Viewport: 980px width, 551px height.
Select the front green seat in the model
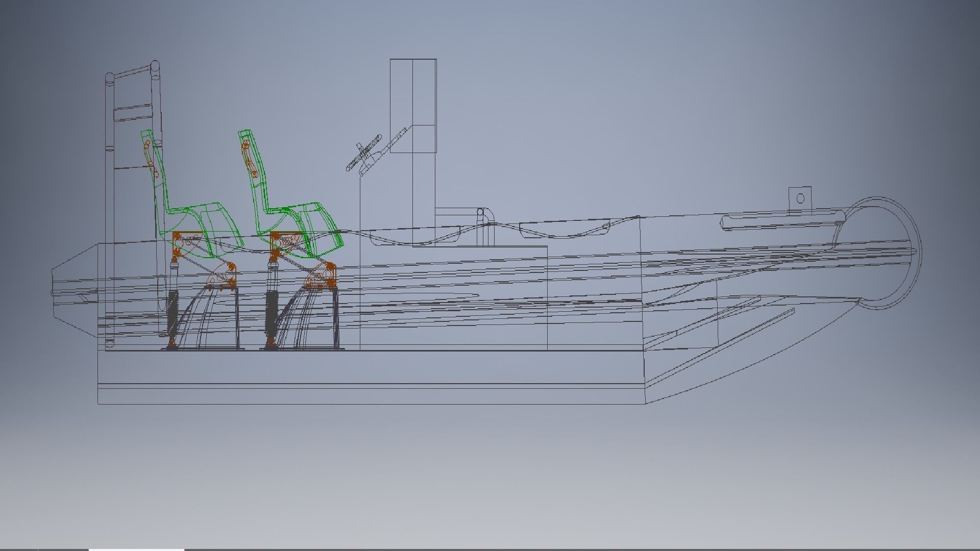[x=290, y=194]
